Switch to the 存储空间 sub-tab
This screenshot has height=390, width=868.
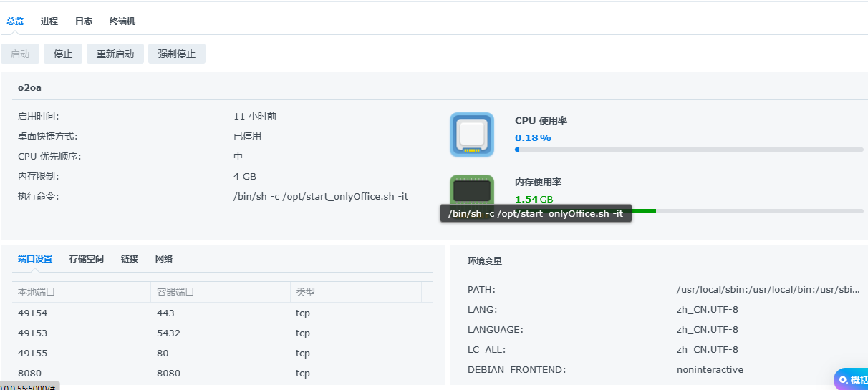click(x=87, y=259)
